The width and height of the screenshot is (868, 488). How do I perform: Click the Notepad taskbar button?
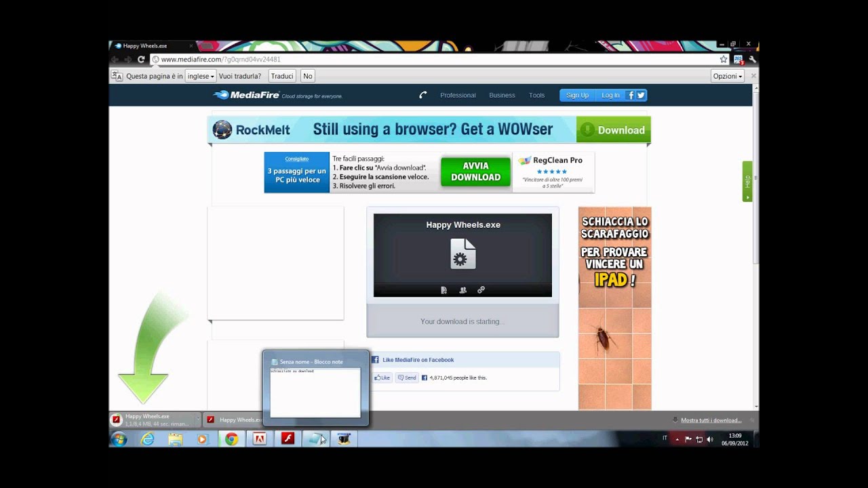coord(315,439)
